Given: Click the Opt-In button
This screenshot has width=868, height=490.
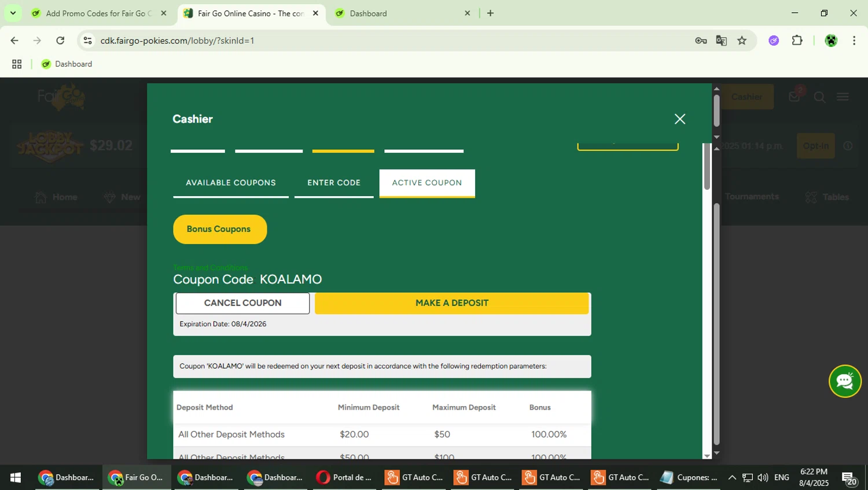Looking at the screenshot, I should point(816,146).
